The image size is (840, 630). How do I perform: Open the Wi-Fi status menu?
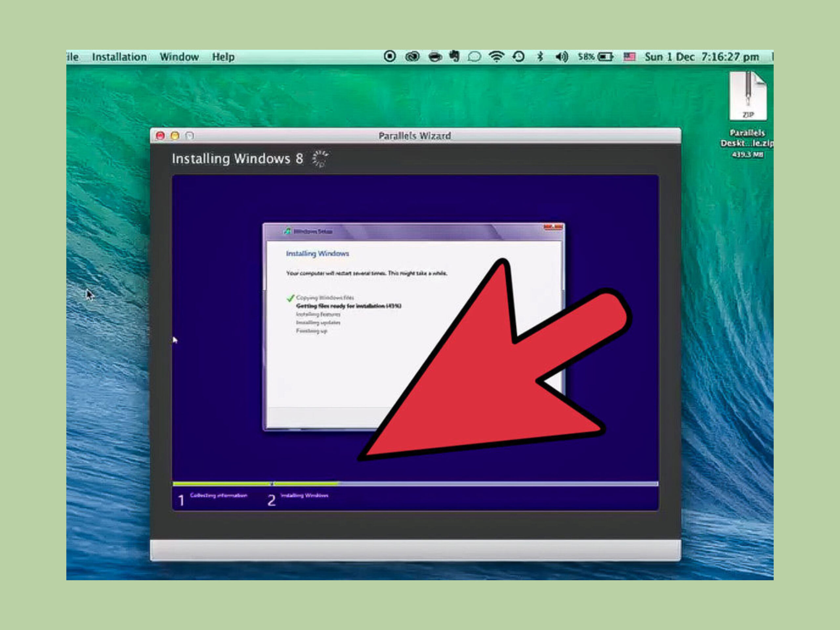[496, 56]
